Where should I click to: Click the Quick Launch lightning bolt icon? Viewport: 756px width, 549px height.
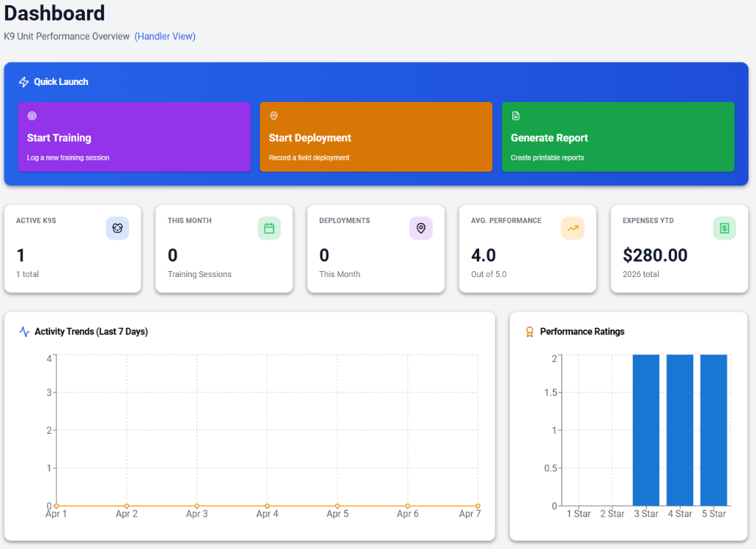click(x=24, y=82)
